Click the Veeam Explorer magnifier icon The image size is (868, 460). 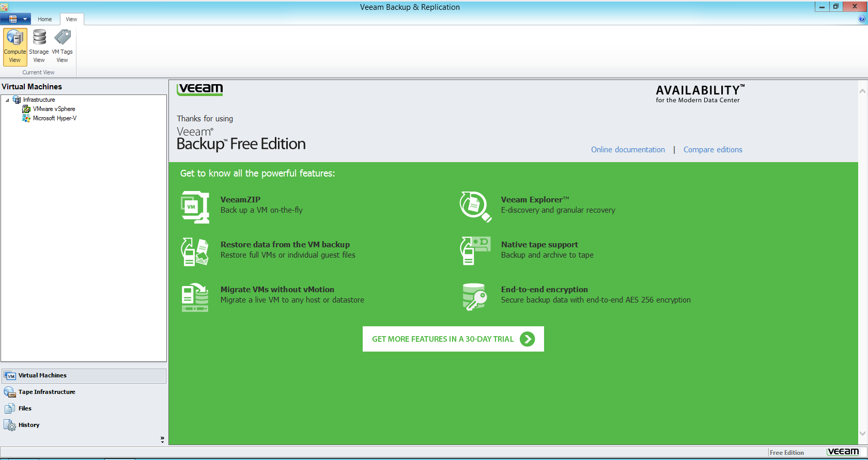tap(475, 207)
